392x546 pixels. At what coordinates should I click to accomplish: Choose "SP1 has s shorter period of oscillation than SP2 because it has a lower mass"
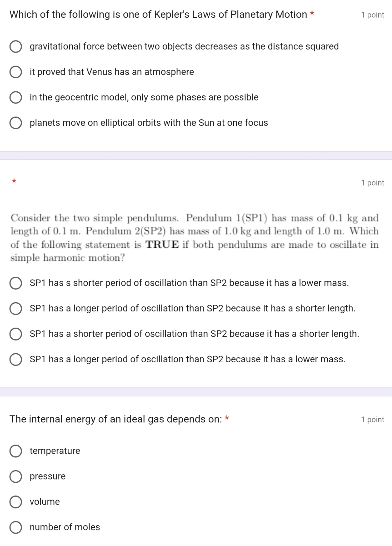tap(15, 283)
